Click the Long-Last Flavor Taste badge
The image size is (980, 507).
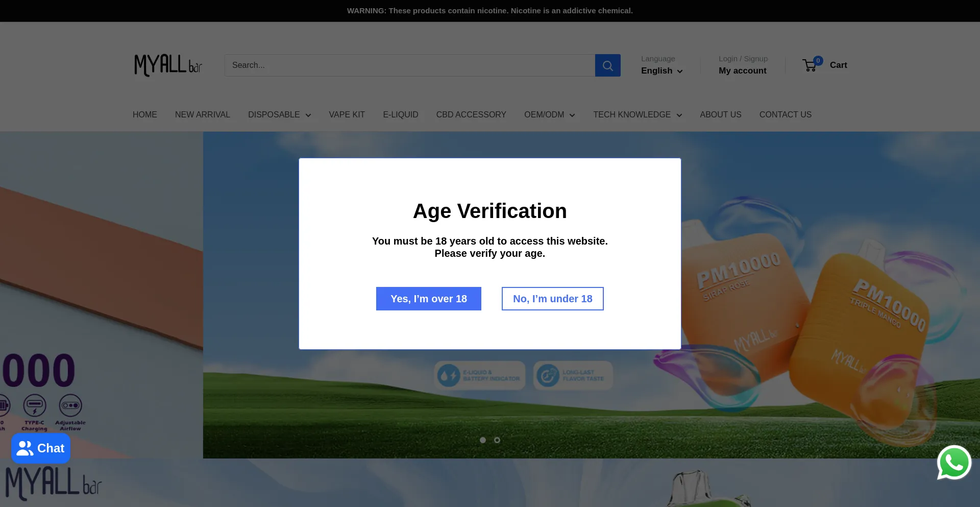point(573,376)
